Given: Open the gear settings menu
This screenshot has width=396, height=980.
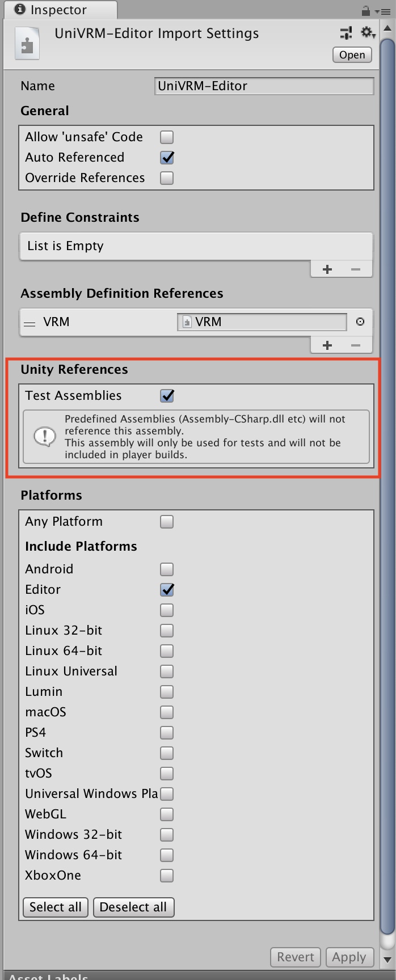Looking at the screenshot, I should tap(368, 33).
